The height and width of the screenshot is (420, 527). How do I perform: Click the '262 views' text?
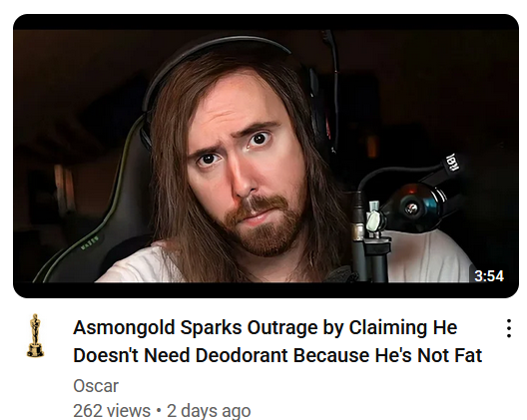tap(112, 411)
